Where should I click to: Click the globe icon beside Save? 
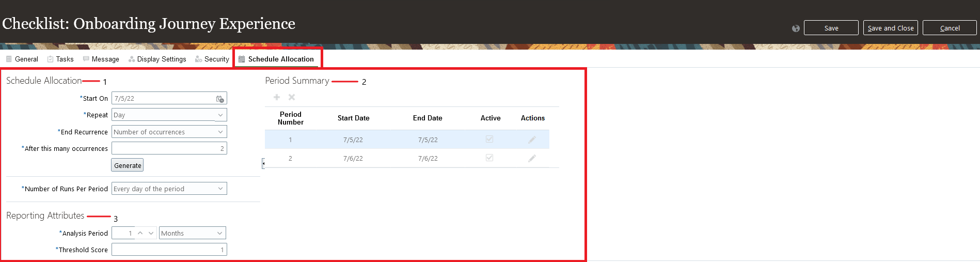[796, 28]
